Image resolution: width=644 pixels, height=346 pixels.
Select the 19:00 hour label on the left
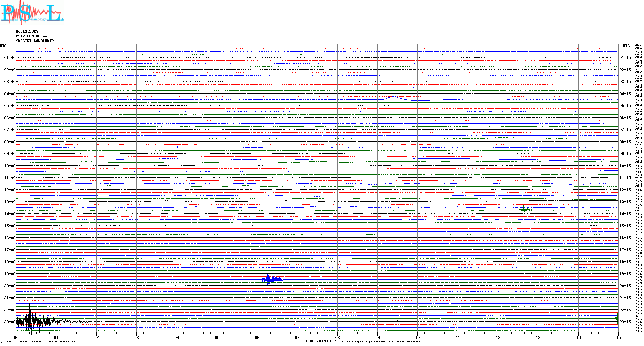click(10, 274)
